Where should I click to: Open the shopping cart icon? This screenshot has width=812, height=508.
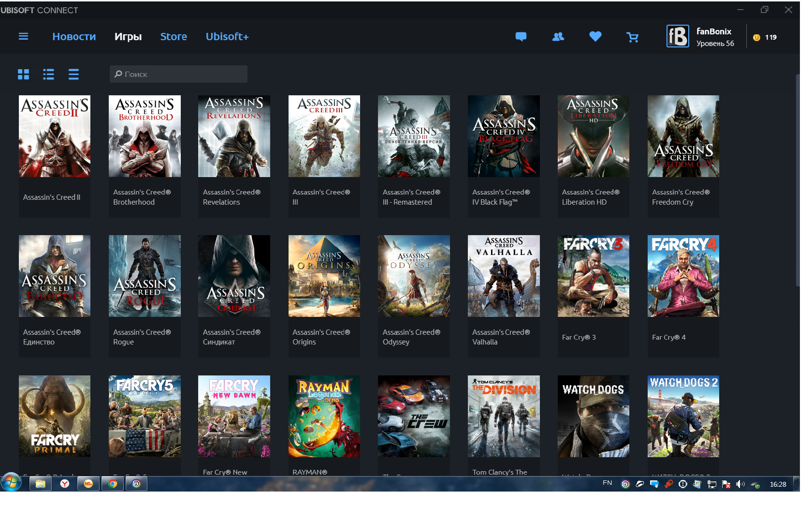632,37
